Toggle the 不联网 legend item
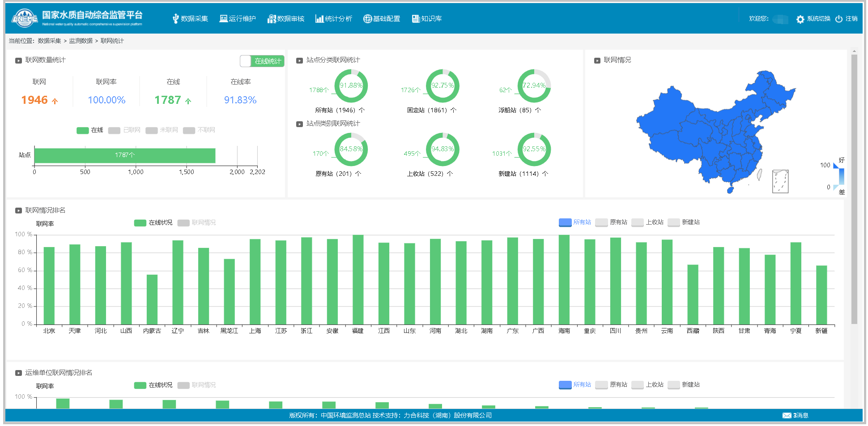868x426 pixels. pyautogui.click(x=199, y=130)
